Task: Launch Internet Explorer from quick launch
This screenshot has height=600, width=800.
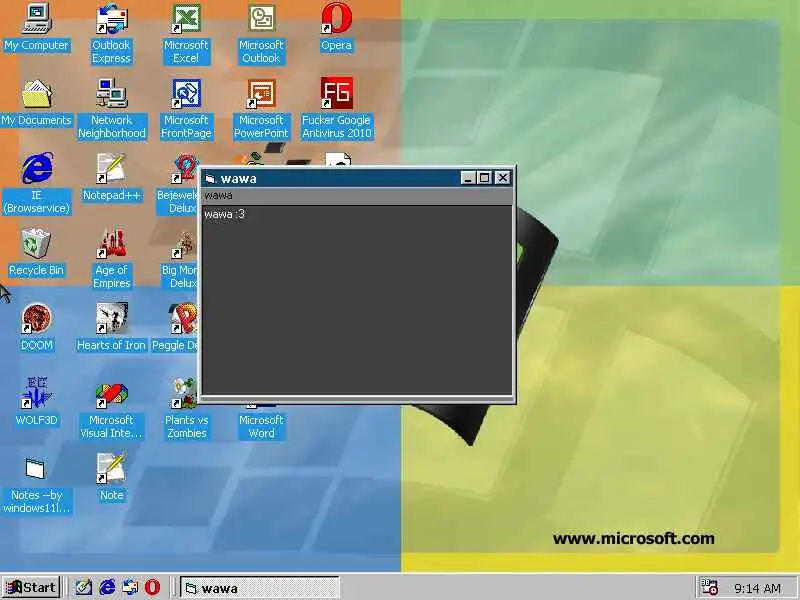Action: (x=107, y=588)
